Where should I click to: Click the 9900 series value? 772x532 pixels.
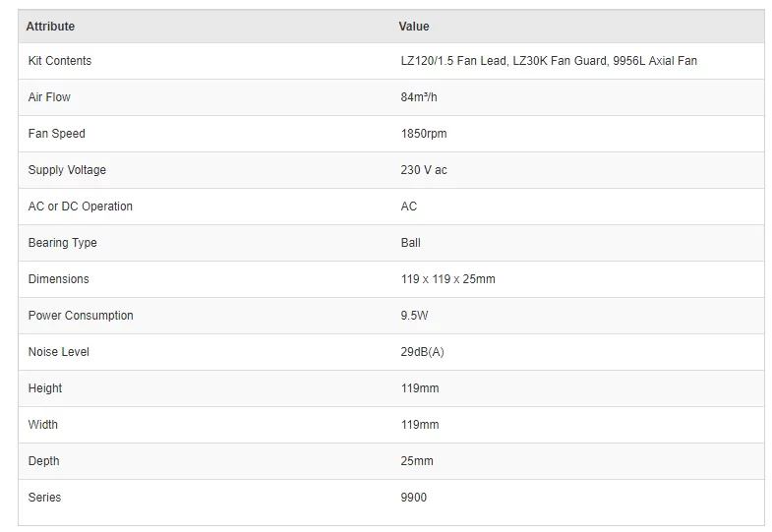click(414, 498)
